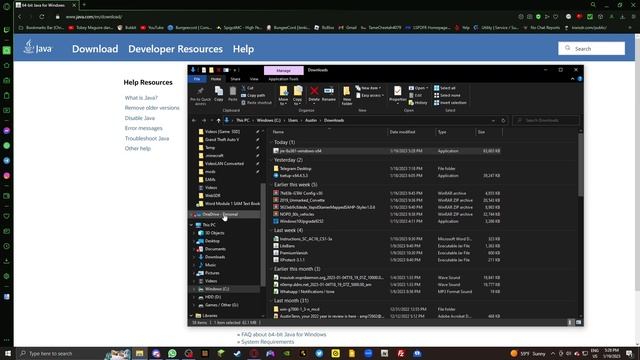Viewport: 640px width, 360px height.
Task: Open the Application Tools tab
Action: 283,79
